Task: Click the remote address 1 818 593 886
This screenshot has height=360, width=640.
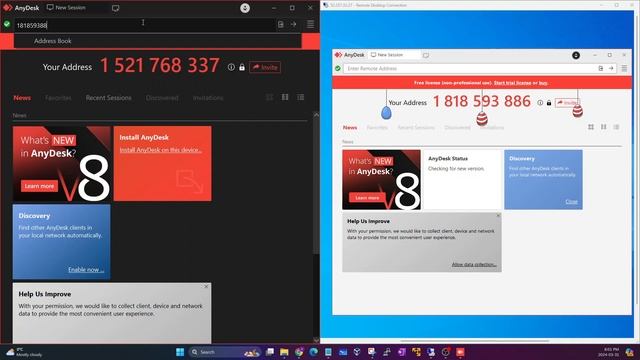Action: pos(482,101)
